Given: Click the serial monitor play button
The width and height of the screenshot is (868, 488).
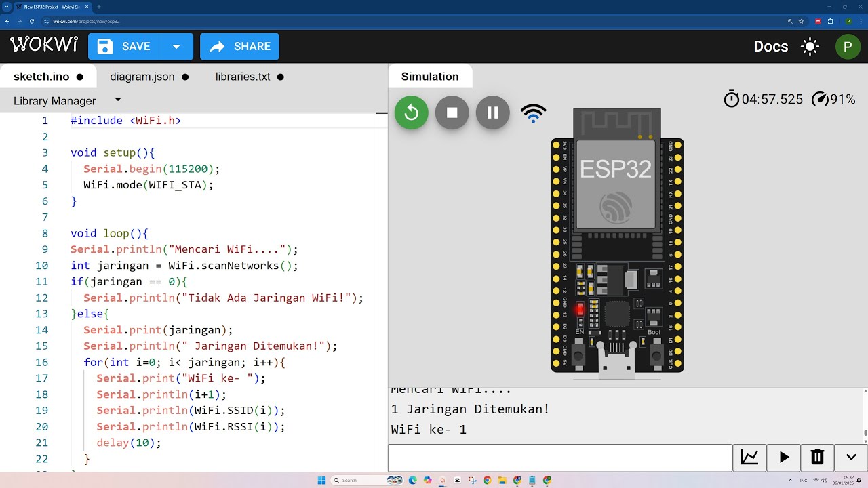Looking at the screenshot, I should click(784, 457).
